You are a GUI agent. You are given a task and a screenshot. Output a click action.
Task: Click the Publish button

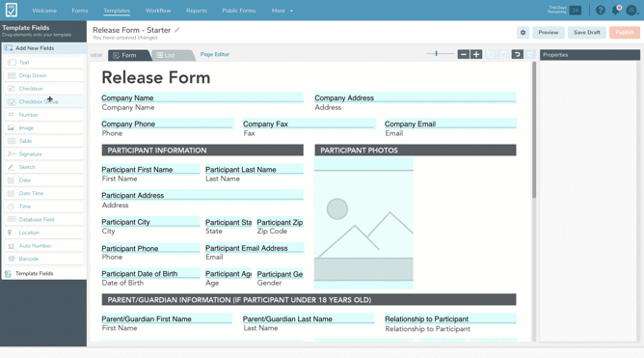(625, 33)
